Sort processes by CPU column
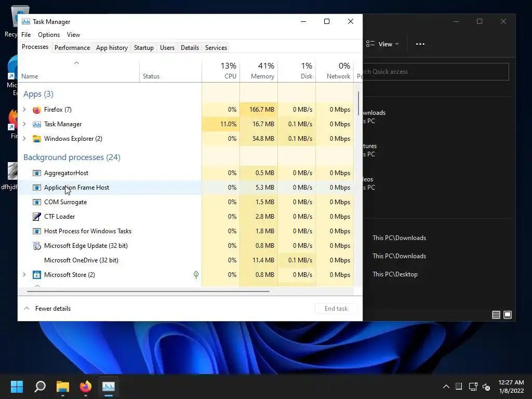 pyautogui.click(x=221, y=71)
